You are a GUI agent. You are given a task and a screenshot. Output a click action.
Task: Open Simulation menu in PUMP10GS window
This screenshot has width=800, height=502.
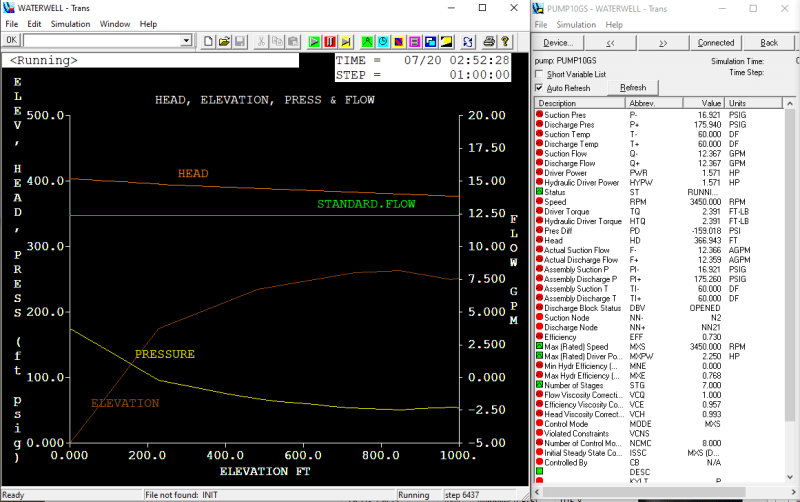click(x=576, y=24)
